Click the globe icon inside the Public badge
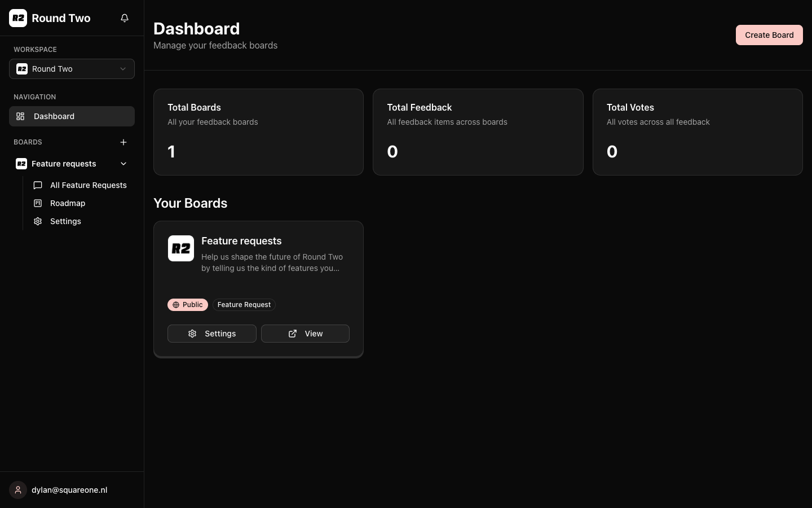812x508 pixels. (x=175, y=305)
